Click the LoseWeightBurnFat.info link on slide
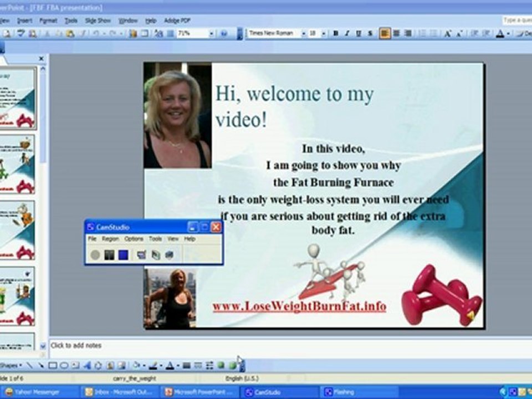Viewport: 532px width, 399px height. tap(300, 306)
